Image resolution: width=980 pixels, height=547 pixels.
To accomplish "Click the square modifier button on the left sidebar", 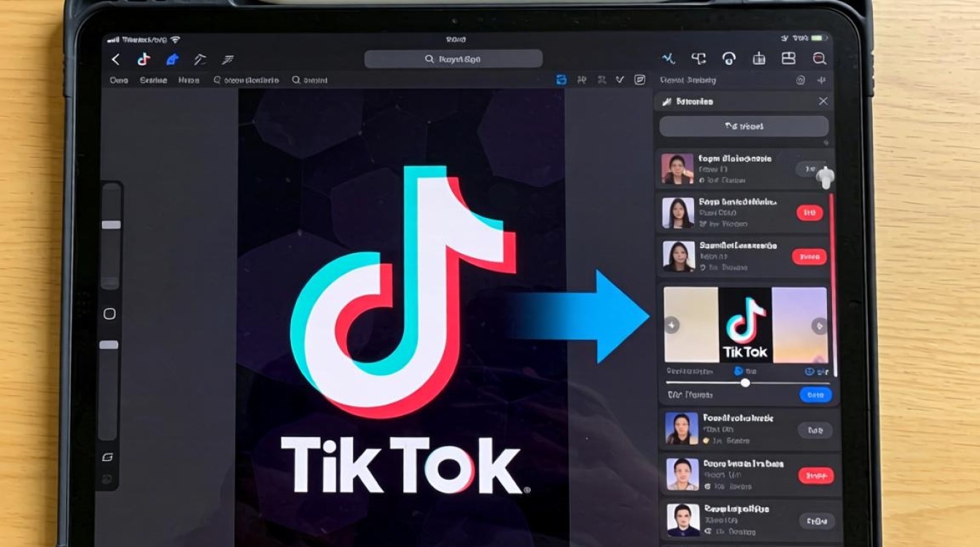I will [109, 314].
